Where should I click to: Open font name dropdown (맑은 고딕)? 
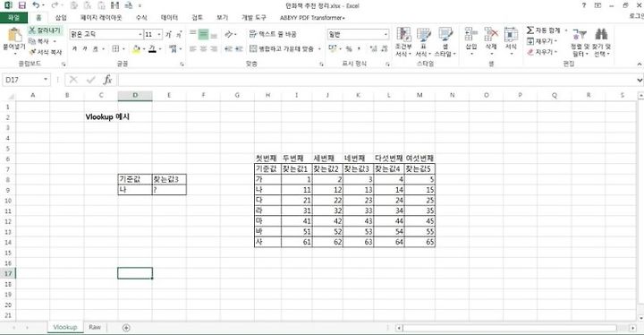click(140, 35)
